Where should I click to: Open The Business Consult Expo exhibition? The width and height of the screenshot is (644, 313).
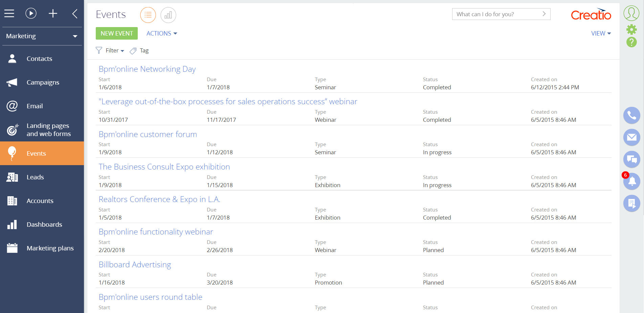(164, 167)
